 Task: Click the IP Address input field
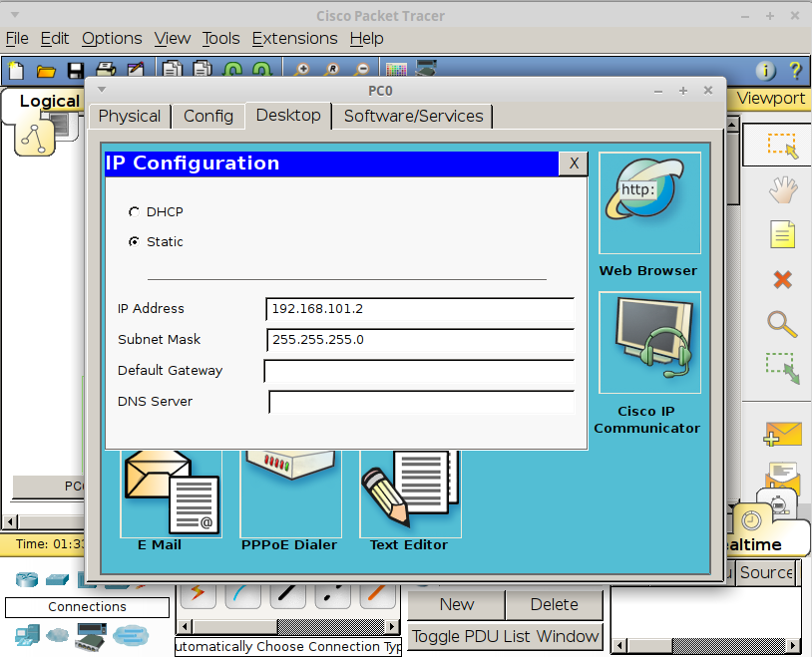tap(420, 309)
